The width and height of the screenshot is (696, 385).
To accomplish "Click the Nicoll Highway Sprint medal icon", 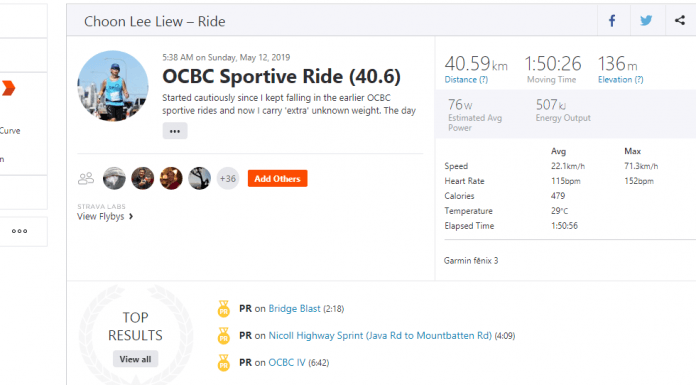I will [x=224, y=336].
